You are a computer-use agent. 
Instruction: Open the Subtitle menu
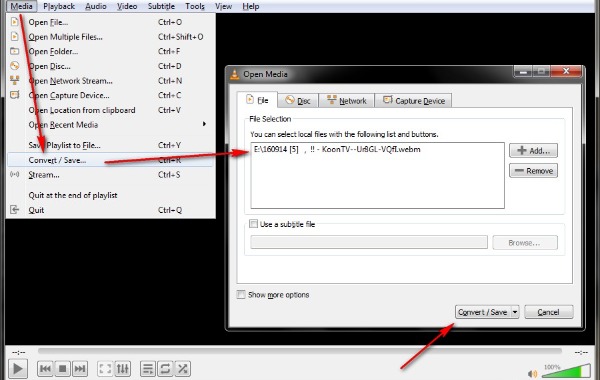(x=161, y=6)
